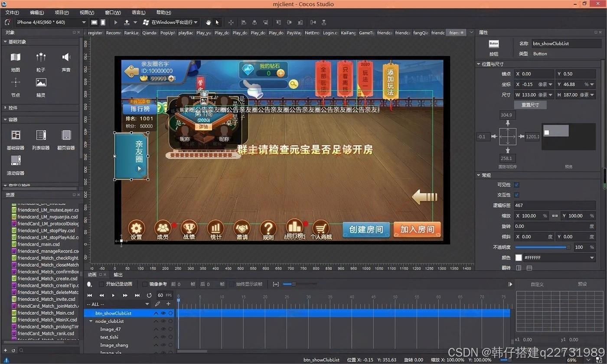
Task: Click the 逻辑标签 field showing 467
Action: click(x=555, y=205)
